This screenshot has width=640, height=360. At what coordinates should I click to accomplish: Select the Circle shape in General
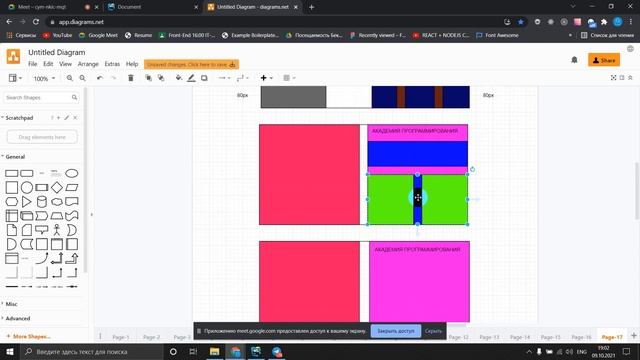[27, 187]
